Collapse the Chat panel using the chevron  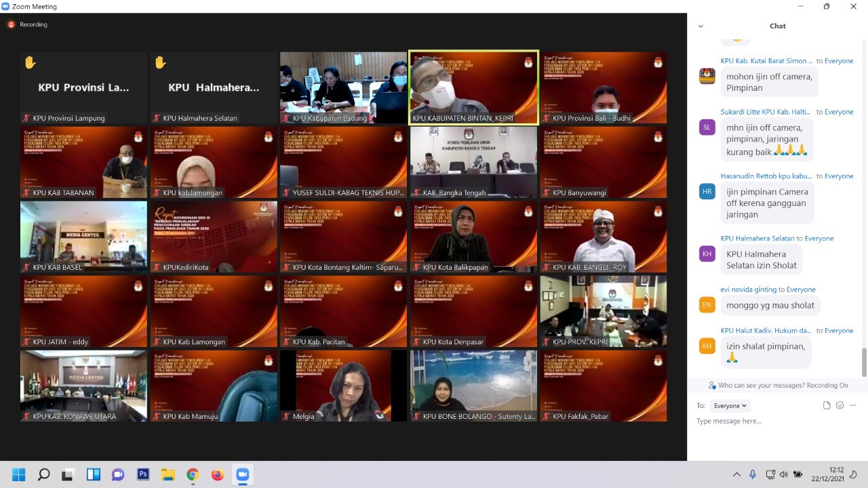pos(701,26)
